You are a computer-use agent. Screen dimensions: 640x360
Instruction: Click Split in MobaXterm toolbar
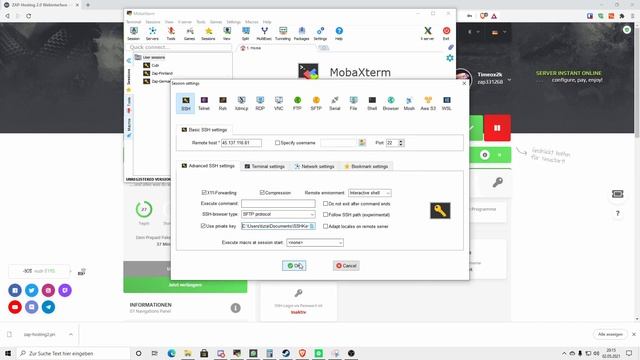click(245, 33)
